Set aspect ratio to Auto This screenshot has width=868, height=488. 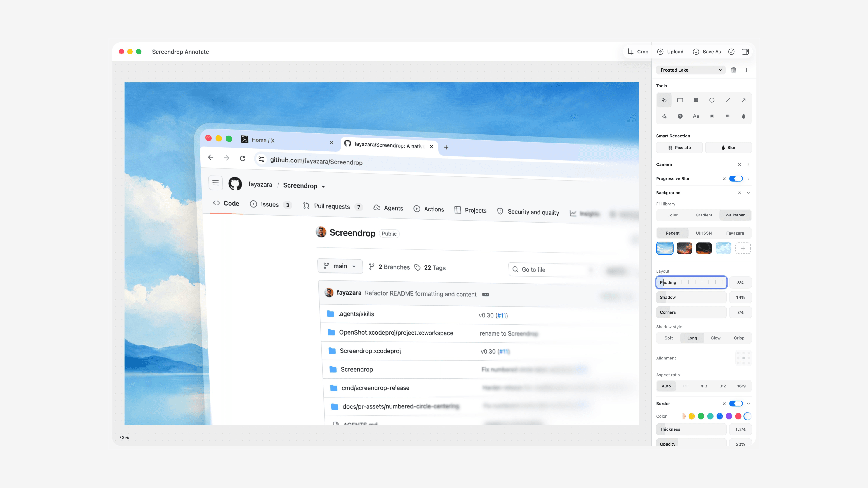click(x=666, y=386)
